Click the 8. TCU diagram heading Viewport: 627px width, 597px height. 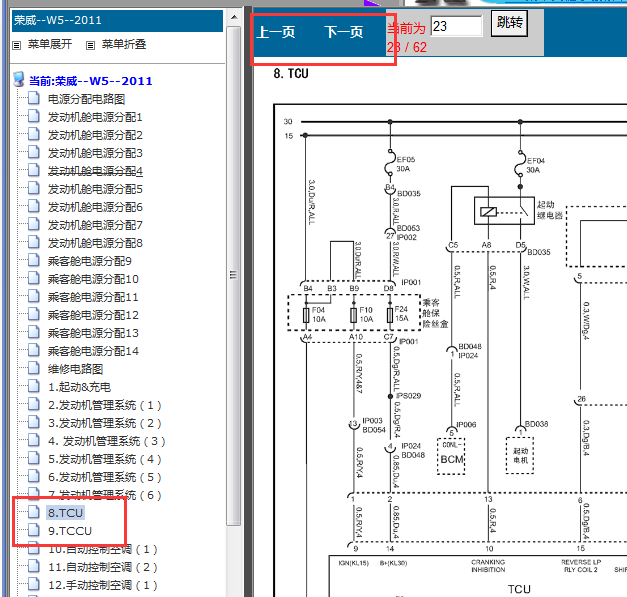coord(291,74)
